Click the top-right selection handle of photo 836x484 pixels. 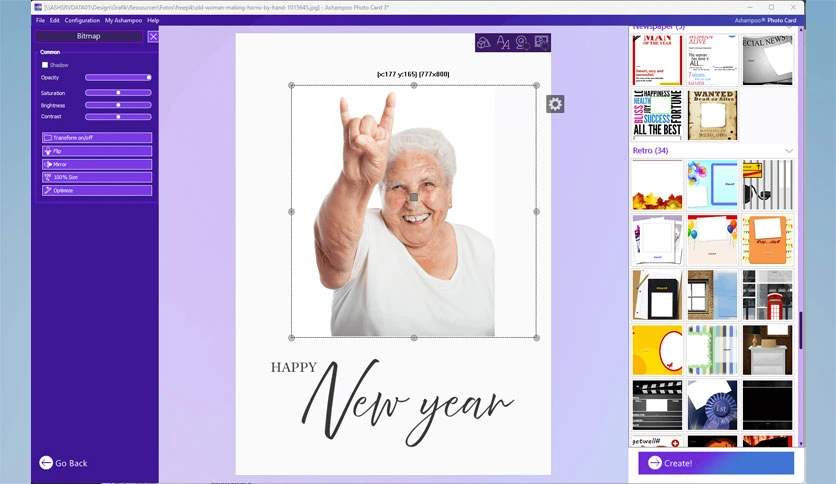tap(536, 85)
